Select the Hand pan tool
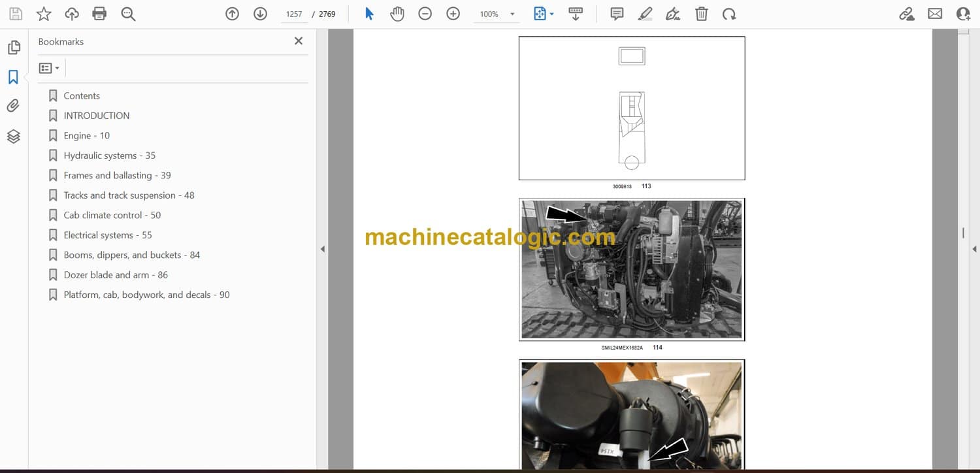 pyautogui.click(x=397, y=14)
